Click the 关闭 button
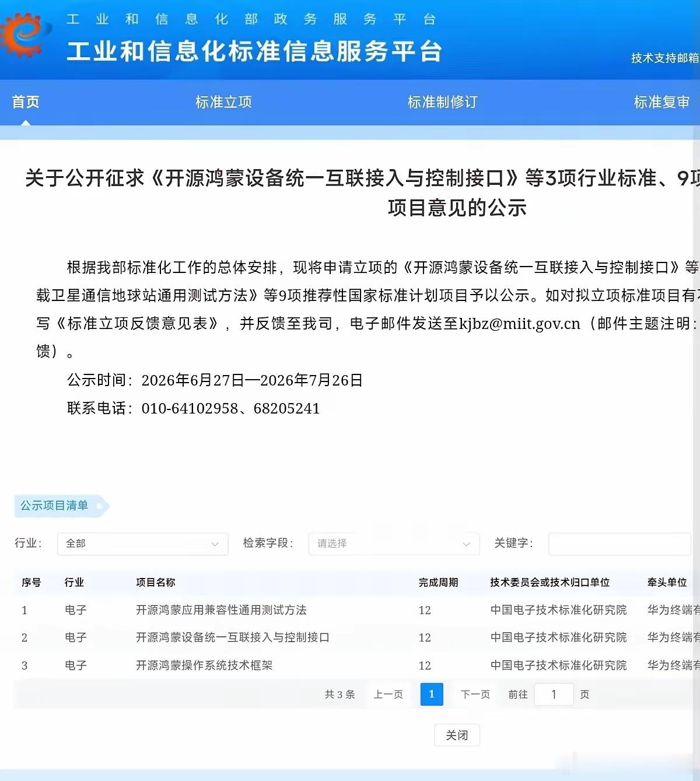 tap(457, 736)
